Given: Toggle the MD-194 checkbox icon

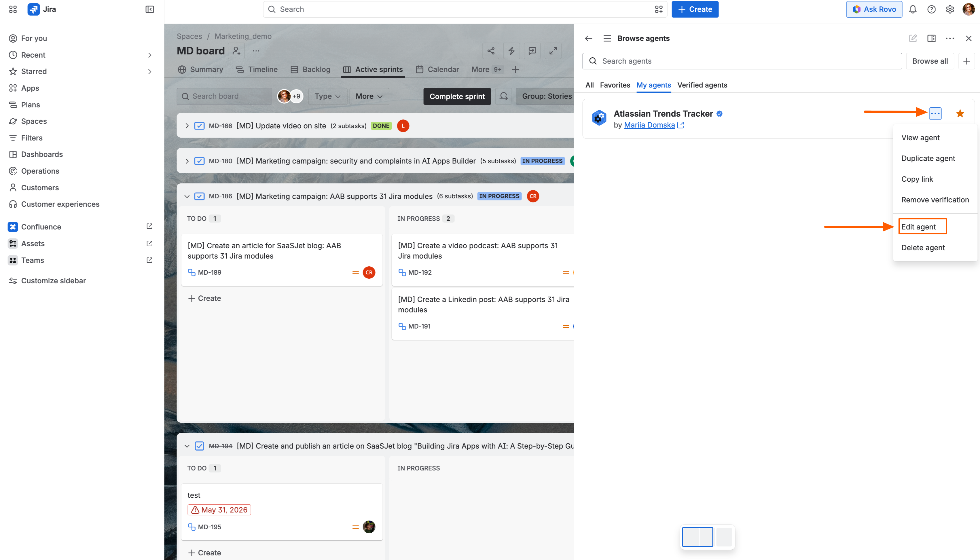Looking at the screenshot, I should (199, 446).
